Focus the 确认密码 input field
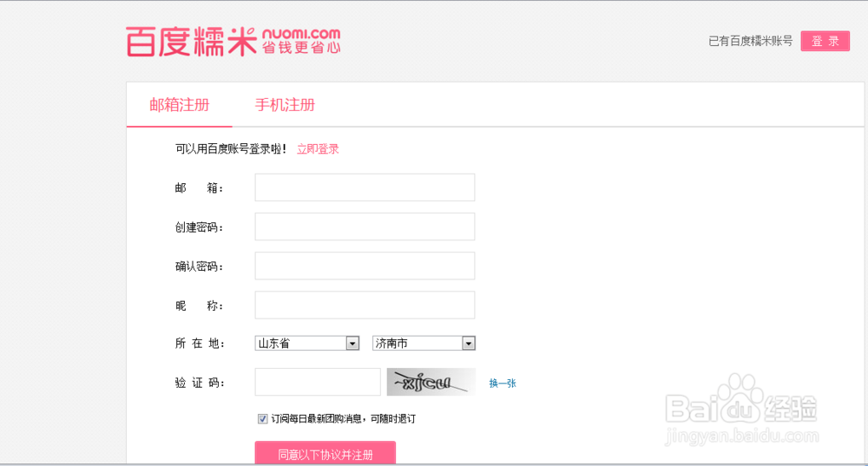Image resolution: width=868 pixels, height=466 pixels. 365,266
